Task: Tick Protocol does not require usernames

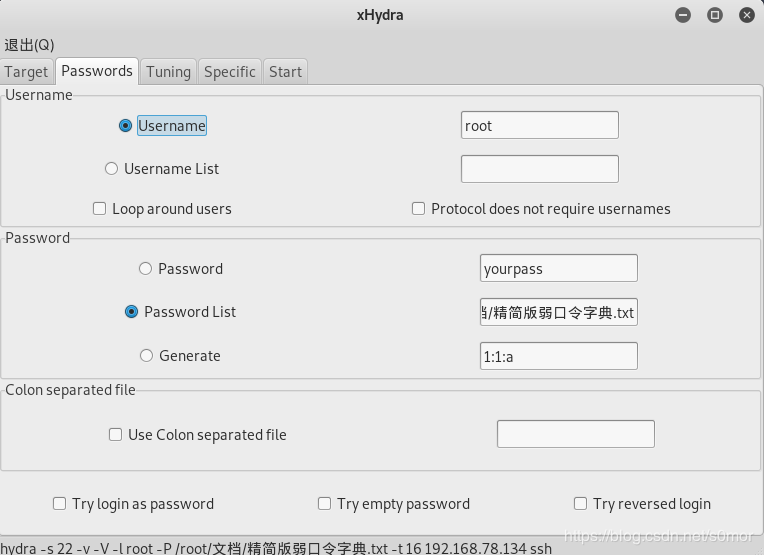Action: tap(419, 209)
